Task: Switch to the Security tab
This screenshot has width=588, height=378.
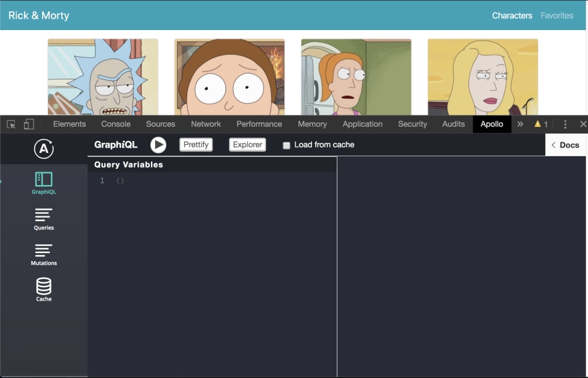Action: 412,124
